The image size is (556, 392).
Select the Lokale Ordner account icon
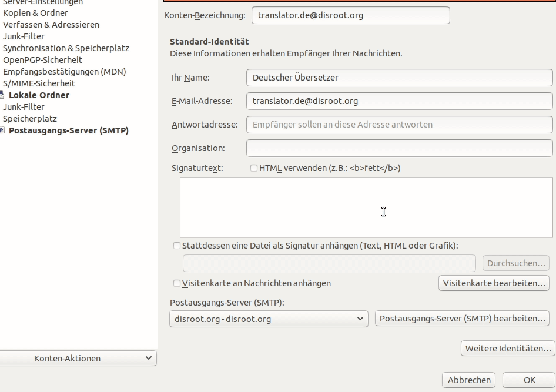point(2,95)
